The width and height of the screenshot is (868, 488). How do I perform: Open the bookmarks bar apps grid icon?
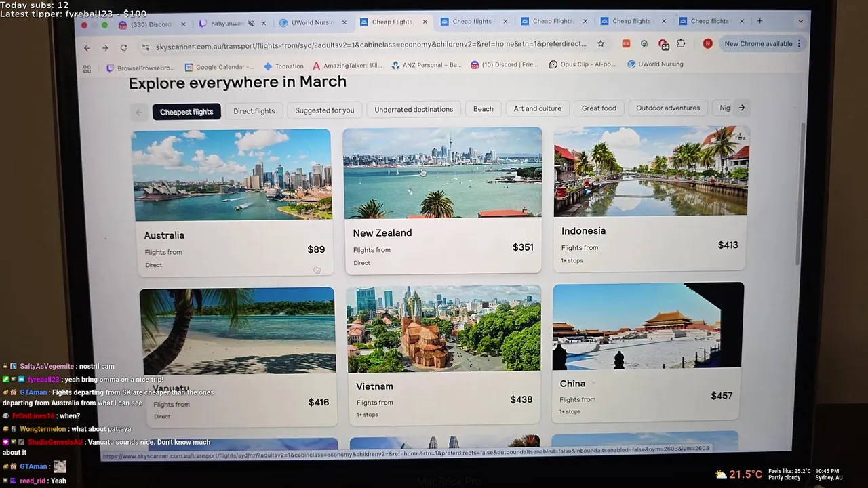pos(87,69)
